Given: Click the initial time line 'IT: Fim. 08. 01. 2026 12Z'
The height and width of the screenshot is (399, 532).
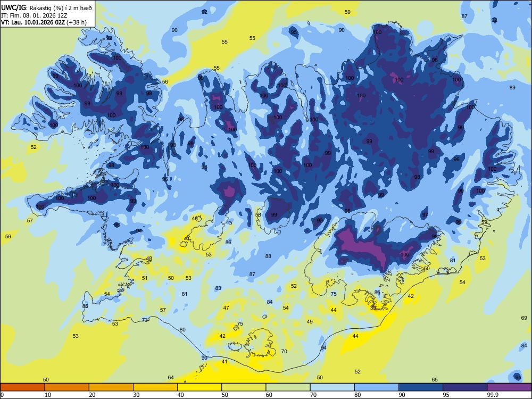Looking at the screenshot, I should 34,15.
